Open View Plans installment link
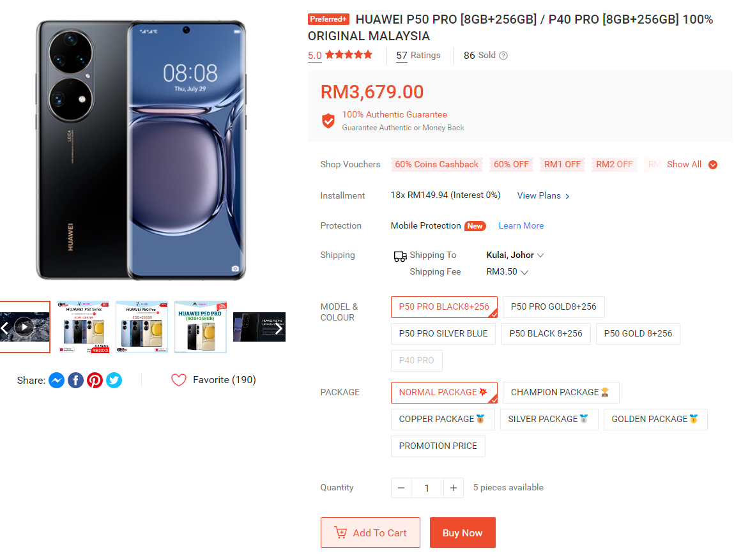Image resolution: width=734 pixels, height=560 pixels. pos(543,196)
